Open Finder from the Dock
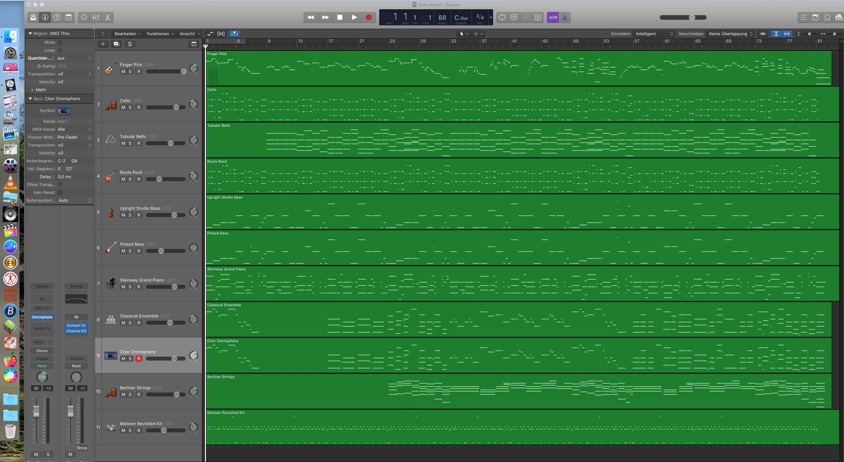 point(10,37)
